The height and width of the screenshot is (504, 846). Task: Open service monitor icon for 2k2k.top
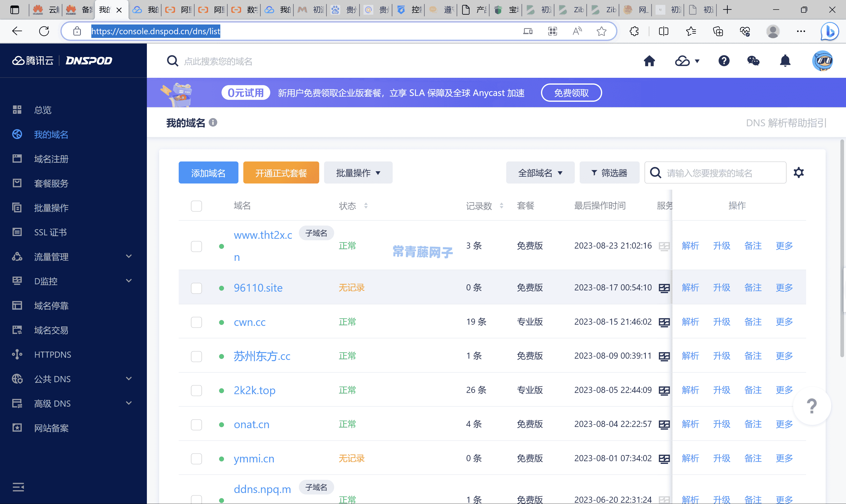tap(664, 390)
